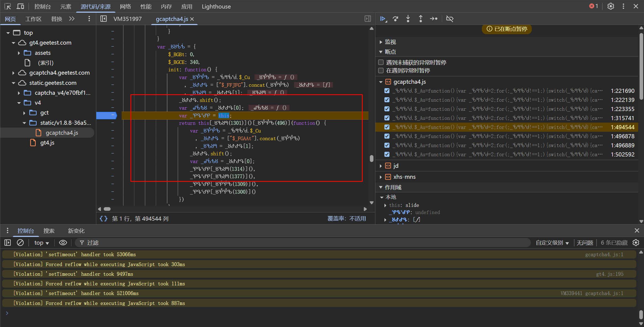Screen dimensions: 644x327
Task: Pretty-print the source with braces icon
Action: [x=103, y=218]
